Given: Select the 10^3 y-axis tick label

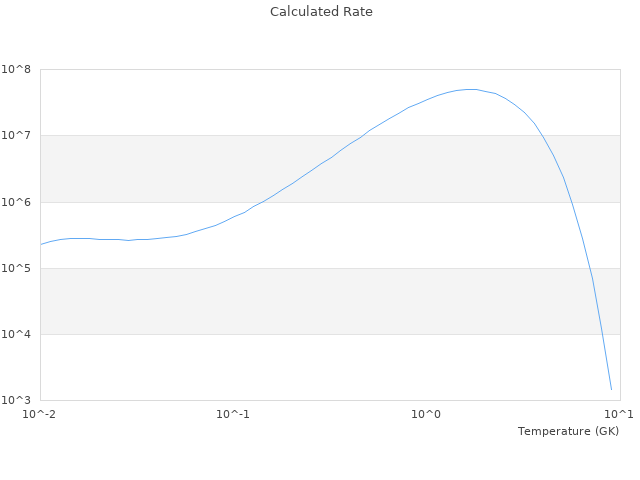Looking at the screenshot, I should coord(16,400).
